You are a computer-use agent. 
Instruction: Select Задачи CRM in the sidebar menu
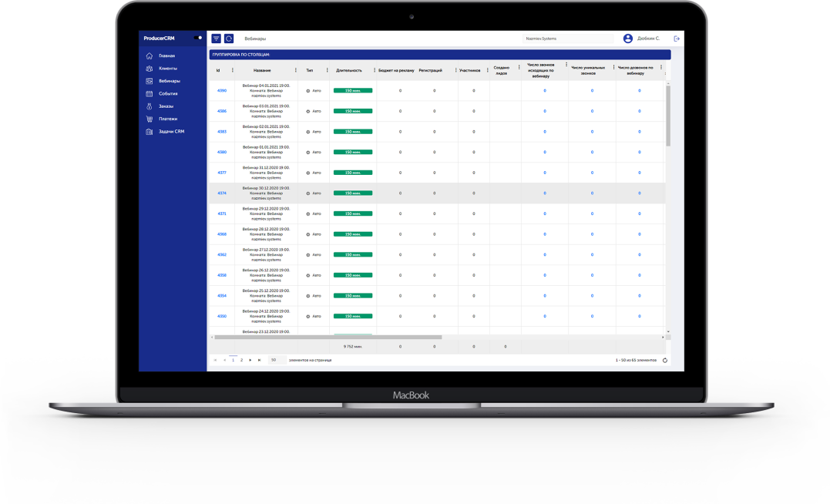[172, 132]
